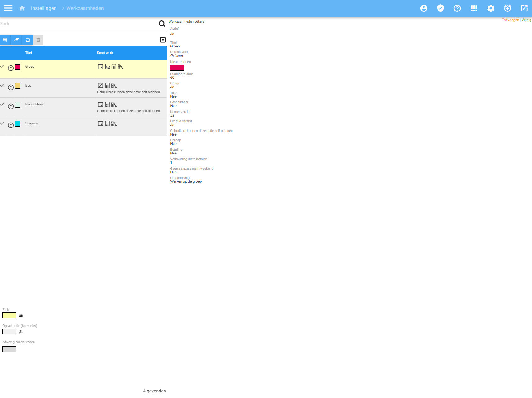Toggle the checkmark on the Bus row
This screenshot has width=532, height=398.
coord(2,85)
